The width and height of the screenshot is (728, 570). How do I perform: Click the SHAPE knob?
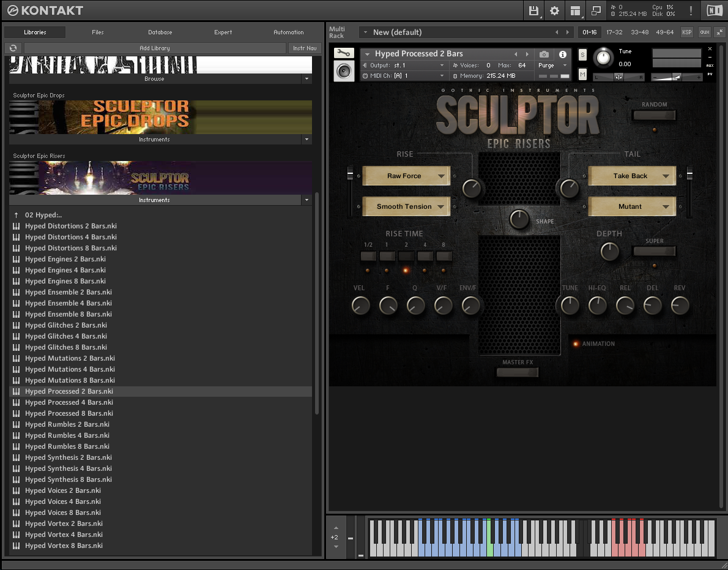click(519, 219)
